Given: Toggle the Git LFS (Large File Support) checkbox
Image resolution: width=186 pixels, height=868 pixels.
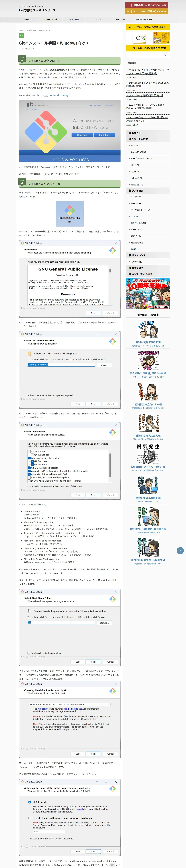Looking at the screenshot, I should (x=29, y=468).
